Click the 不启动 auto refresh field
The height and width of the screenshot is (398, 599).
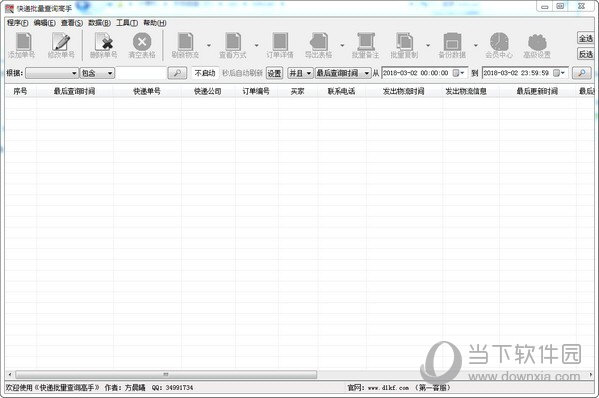pos(204,73)
